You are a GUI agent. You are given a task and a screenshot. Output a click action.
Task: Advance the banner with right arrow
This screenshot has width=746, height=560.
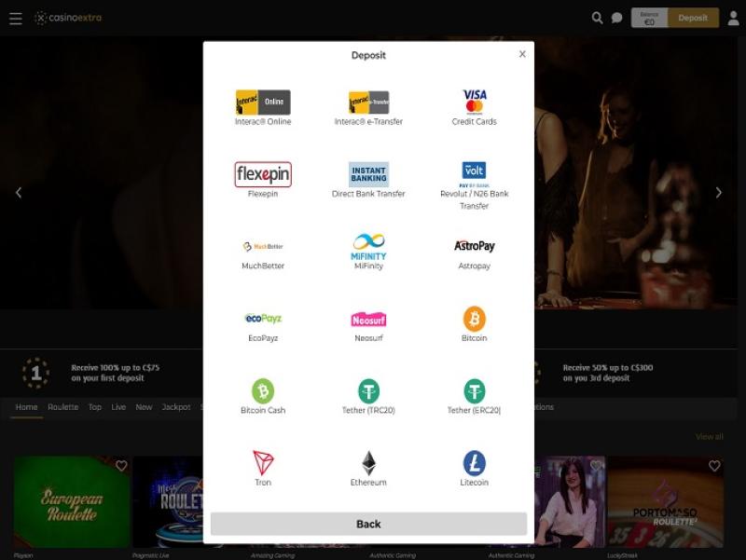[718, 193]
